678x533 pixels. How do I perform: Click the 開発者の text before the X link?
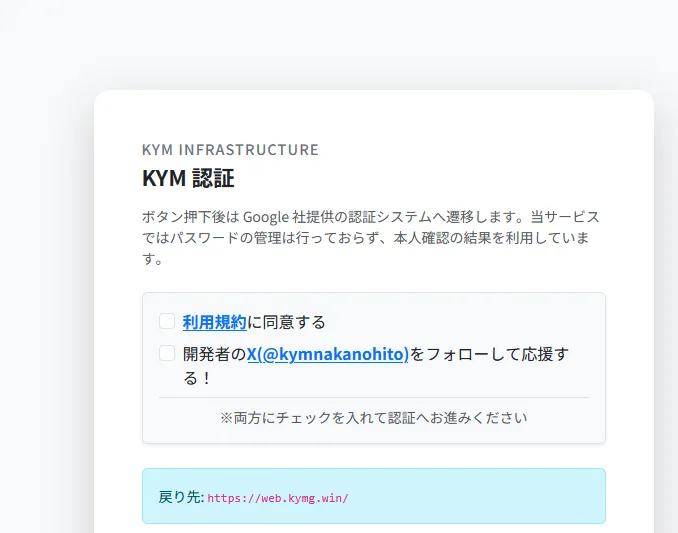pos(214,354)
